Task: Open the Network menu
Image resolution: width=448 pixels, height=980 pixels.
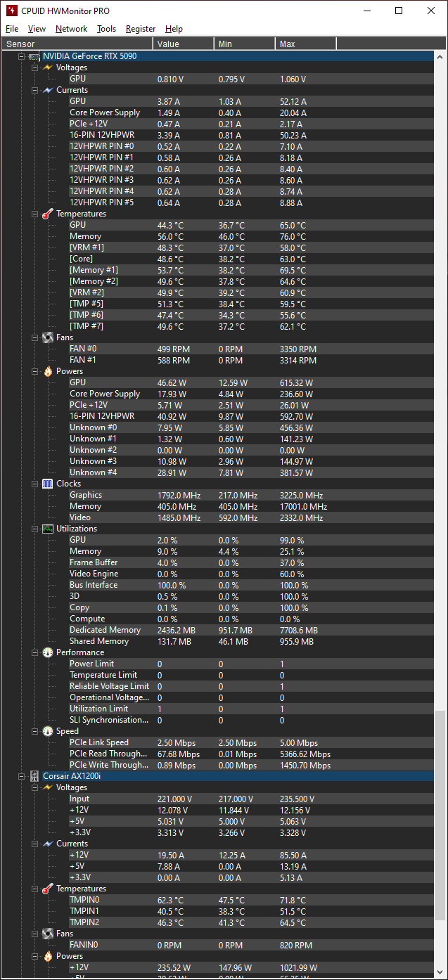Action: (x=71, y=29)
